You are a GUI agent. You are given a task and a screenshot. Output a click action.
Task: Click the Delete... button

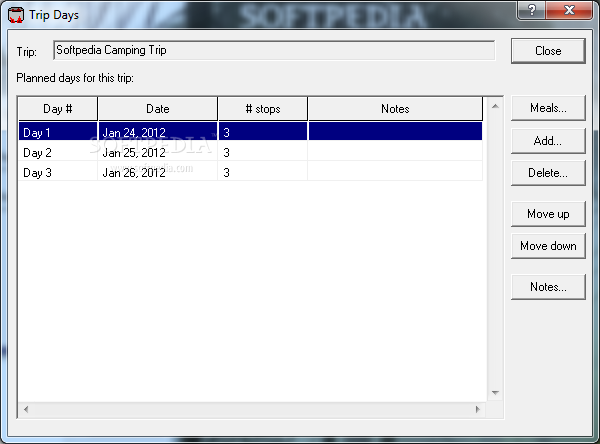[x=548, y=173]
